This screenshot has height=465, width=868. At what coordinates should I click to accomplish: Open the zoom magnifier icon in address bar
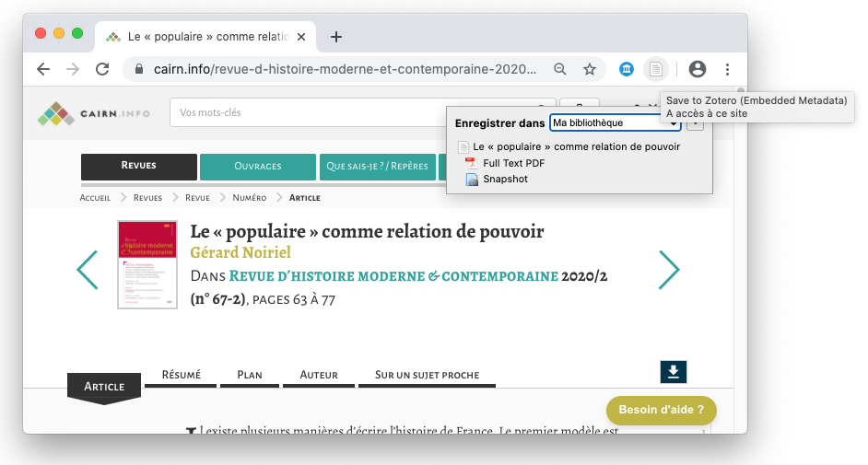560,69
